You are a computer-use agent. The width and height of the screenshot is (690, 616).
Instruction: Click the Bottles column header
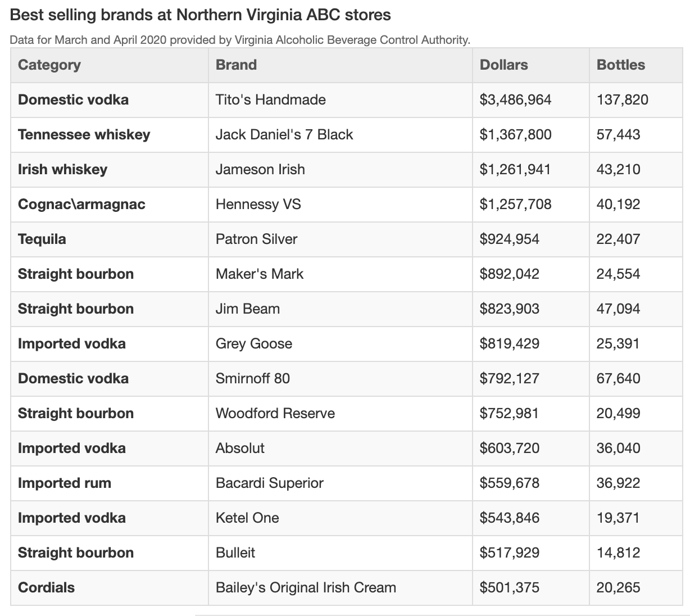[x=620, y=65]
